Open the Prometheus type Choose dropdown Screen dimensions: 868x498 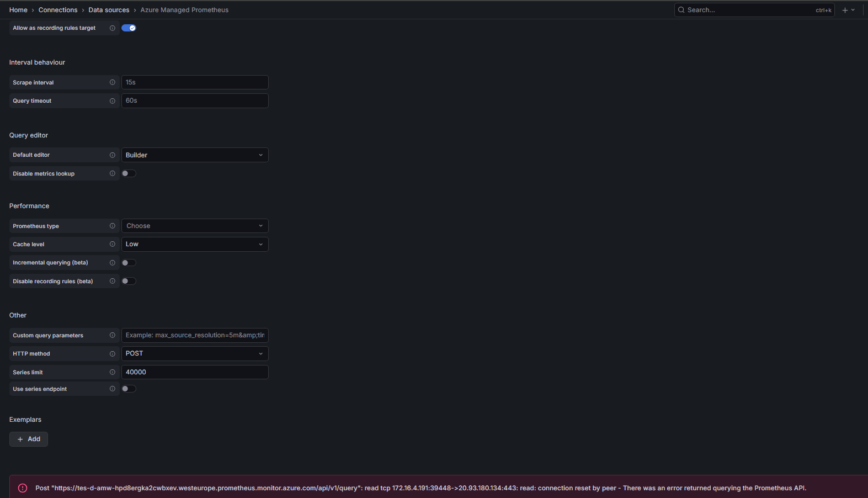(195, 226)
